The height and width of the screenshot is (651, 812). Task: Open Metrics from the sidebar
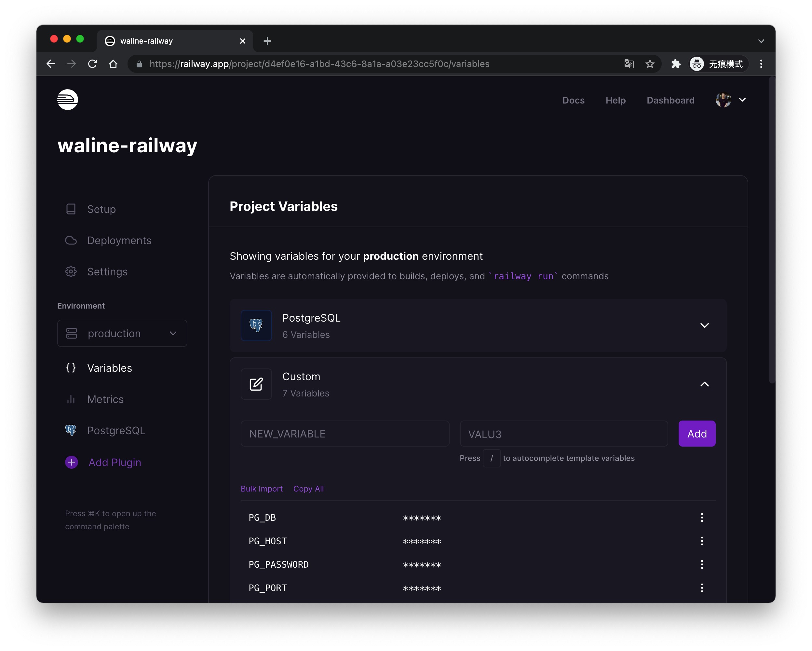click(105, 399)
